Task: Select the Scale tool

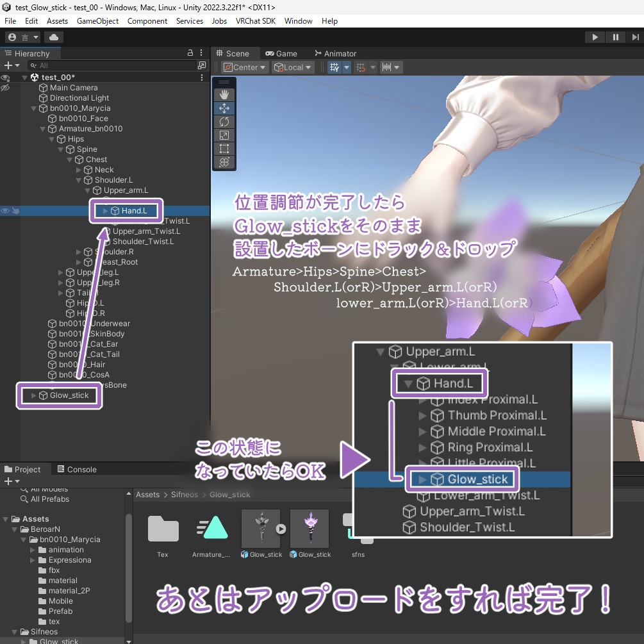Action: coord(224,135)
